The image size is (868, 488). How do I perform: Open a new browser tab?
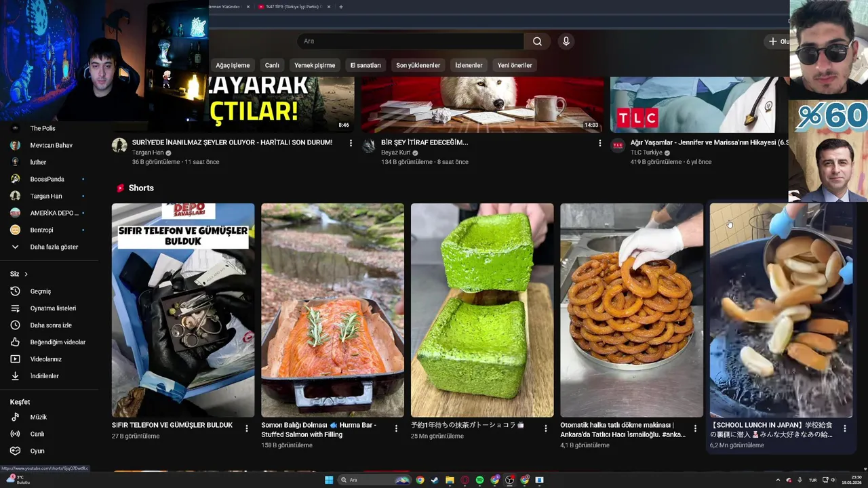(341, 7)
